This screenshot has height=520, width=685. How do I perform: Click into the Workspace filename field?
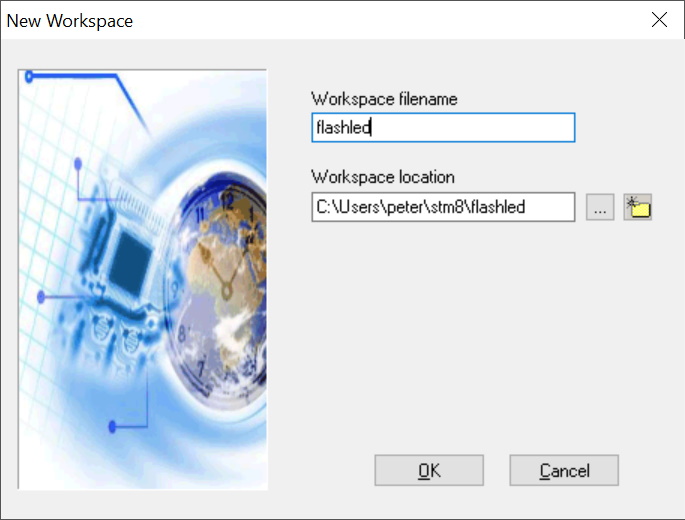443,128
